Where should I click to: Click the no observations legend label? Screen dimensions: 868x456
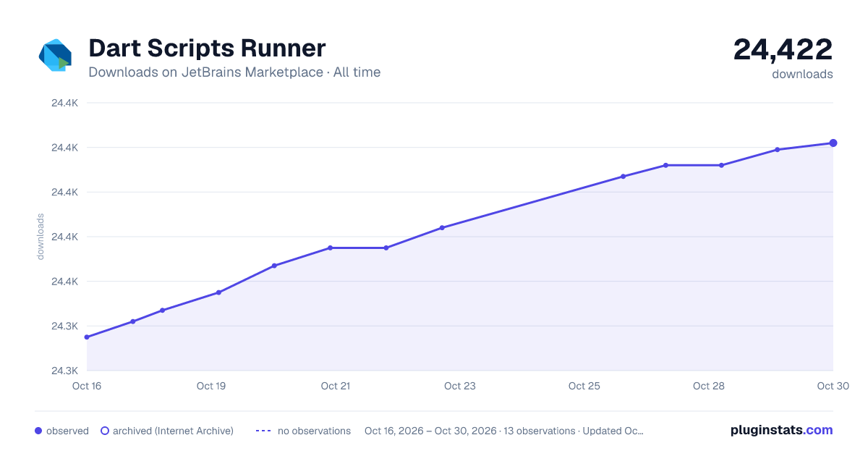point(314,431)
